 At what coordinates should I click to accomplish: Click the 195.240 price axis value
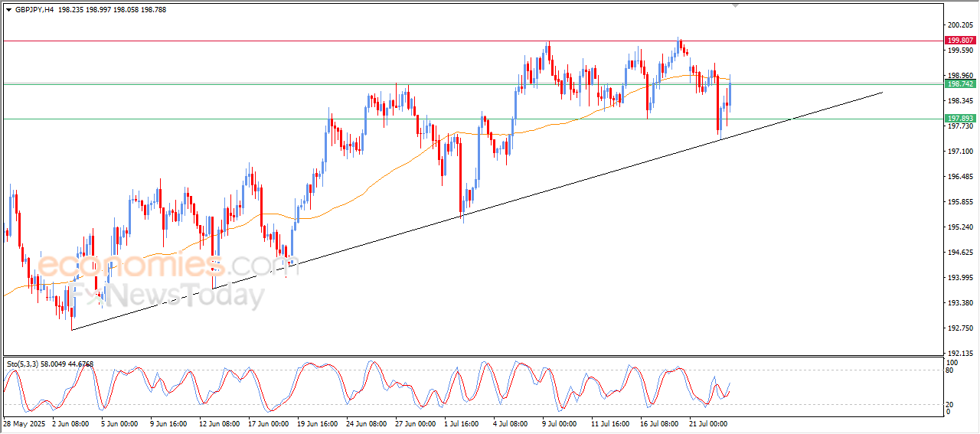[960, 227]
